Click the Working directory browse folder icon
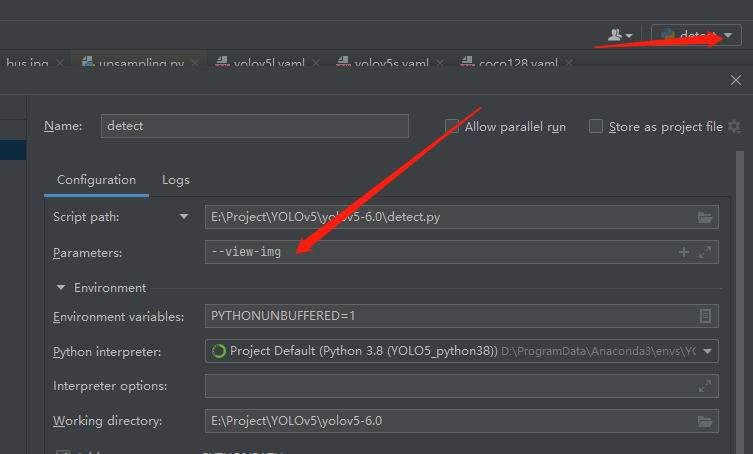This screenshot has width=753, height=454. point(704,421)
